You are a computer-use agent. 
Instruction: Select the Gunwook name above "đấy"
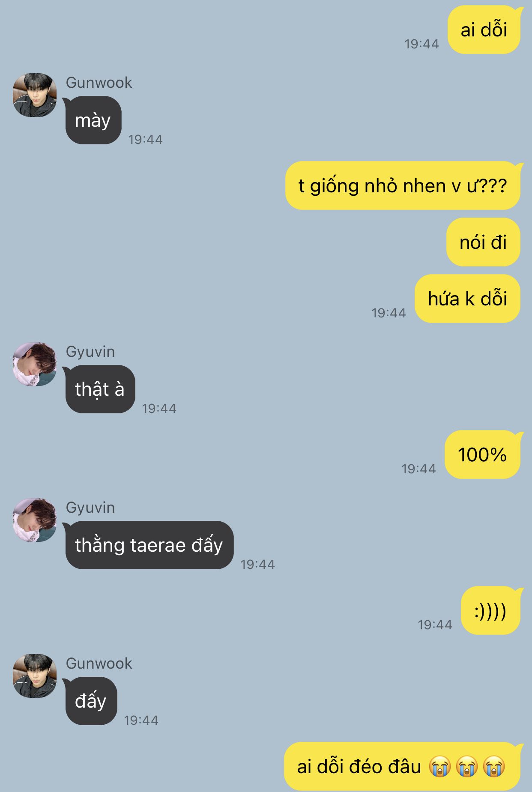(99, 663)
